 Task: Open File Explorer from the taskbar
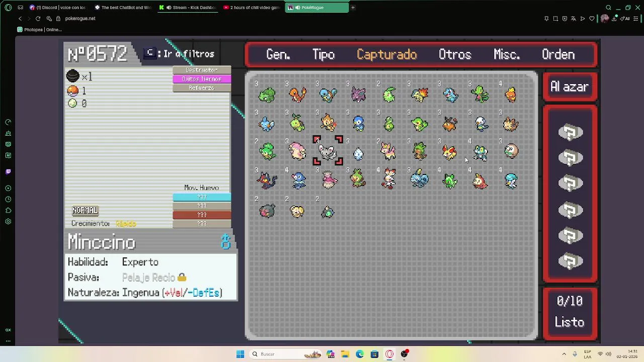pyautogui.click(x=345, y=354)
